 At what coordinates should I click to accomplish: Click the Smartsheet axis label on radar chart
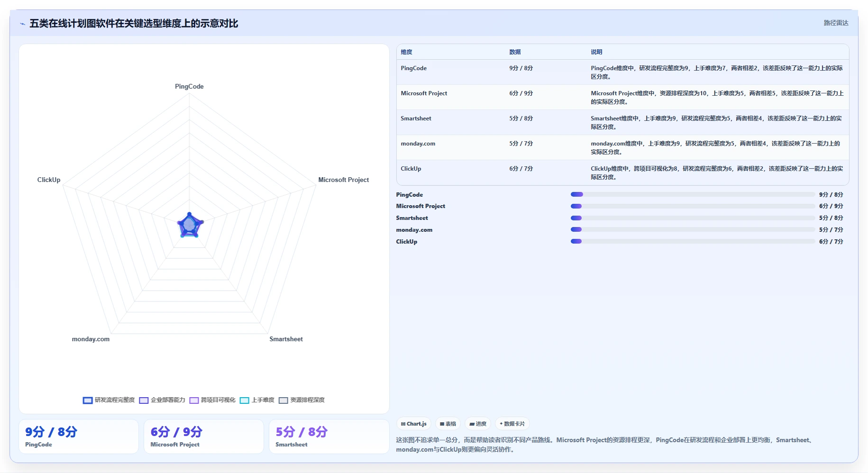(x=286, y=339)
